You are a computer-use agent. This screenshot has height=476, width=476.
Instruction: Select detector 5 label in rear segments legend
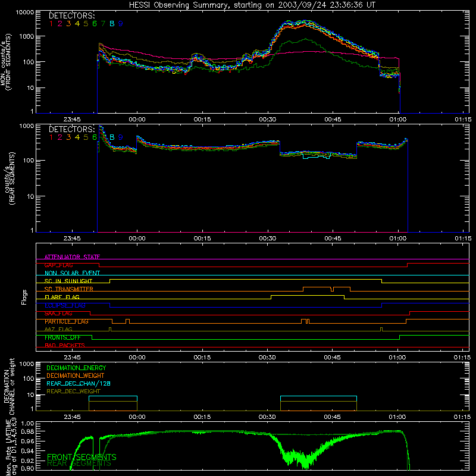[86, 137]
